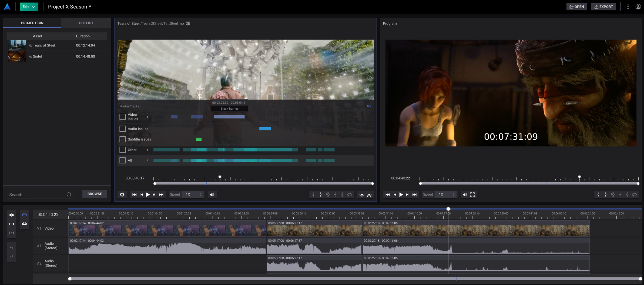Click the EXPORT button in the top bar
This screenshot has height=285, width=644.
[x=603, y=7]
